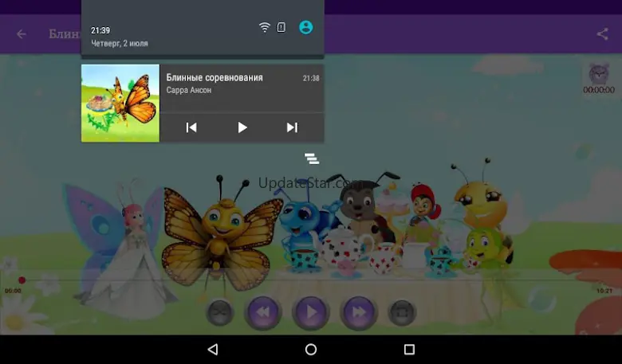622x364 pixels.
Task: Tap the purple rewind button
Action: [x=262, y=312]
